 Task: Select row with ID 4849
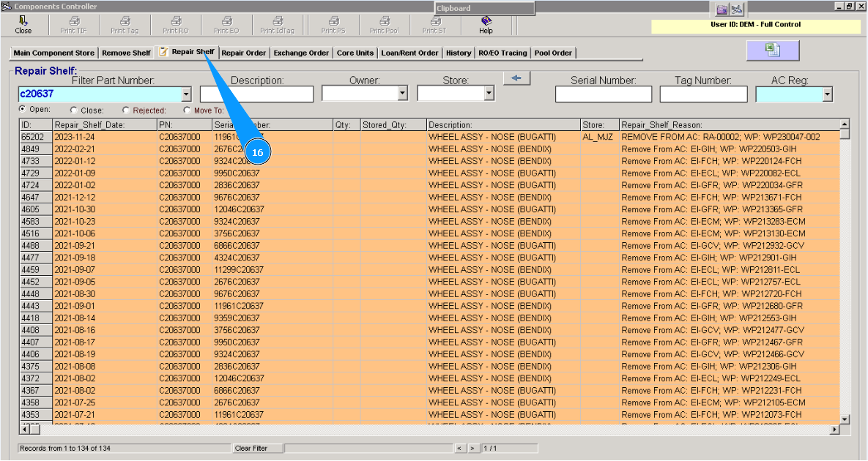pyautogui.click(x=429, y=149)
